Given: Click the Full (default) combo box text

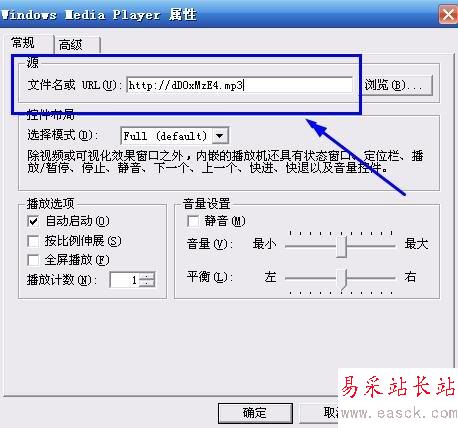Looking at the screenshot, I should (166, 136).
